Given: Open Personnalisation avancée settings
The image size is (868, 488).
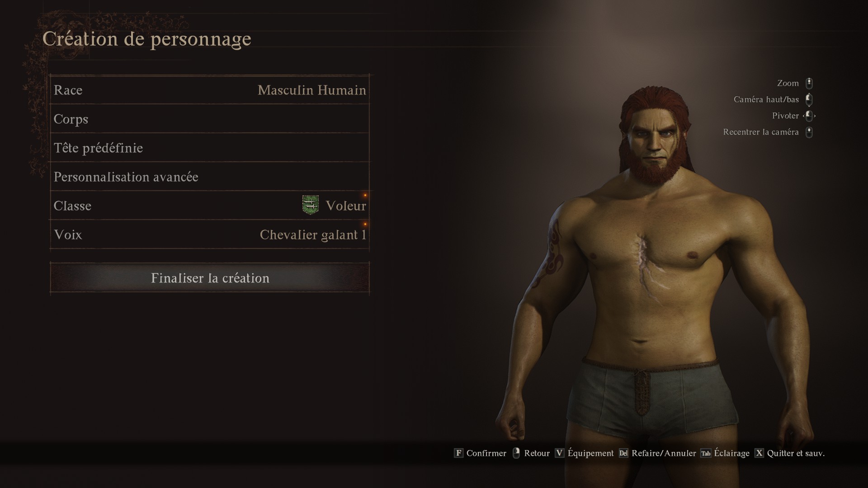Looking at the screenshot, I should coord(210,177).
